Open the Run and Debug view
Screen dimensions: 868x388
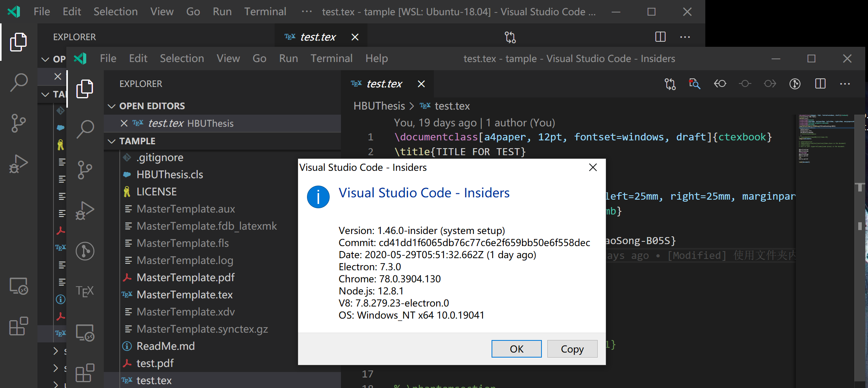click(85, 211)
